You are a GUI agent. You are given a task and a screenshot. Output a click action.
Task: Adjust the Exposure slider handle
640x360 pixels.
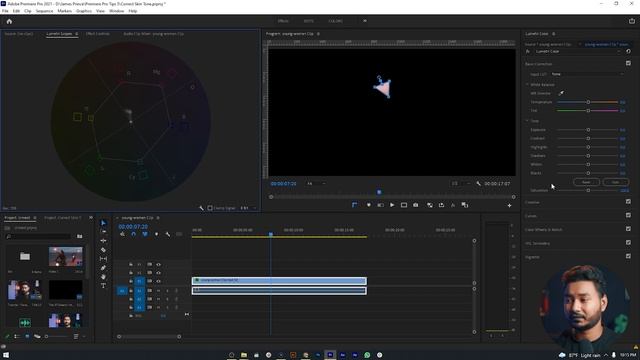588,130
